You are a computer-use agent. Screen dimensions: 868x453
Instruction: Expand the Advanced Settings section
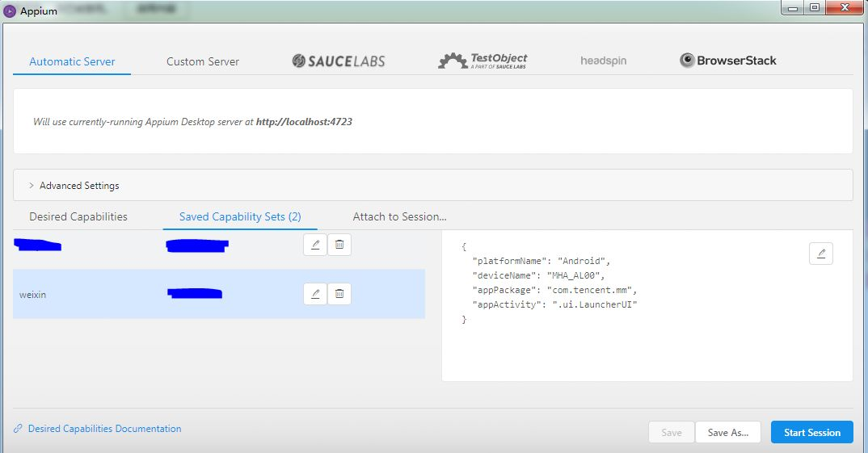click(x=433, y=185)
